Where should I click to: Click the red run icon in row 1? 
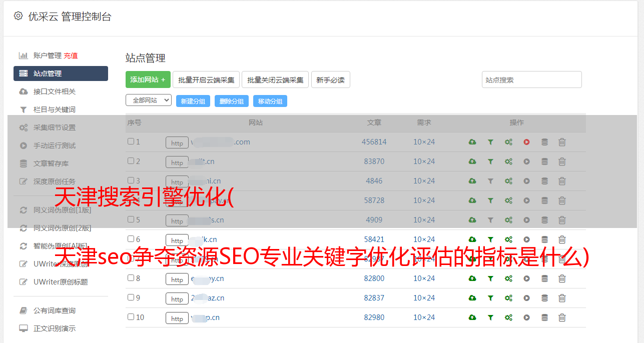526,142
